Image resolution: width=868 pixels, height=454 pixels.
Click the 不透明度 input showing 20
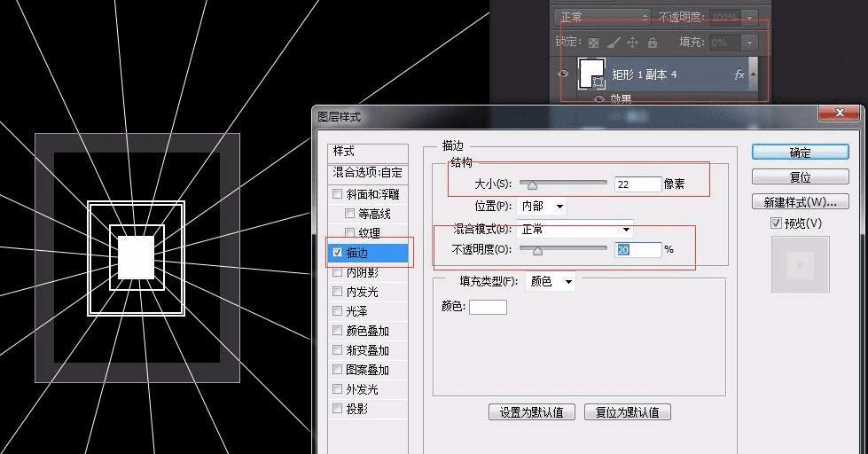637,250
